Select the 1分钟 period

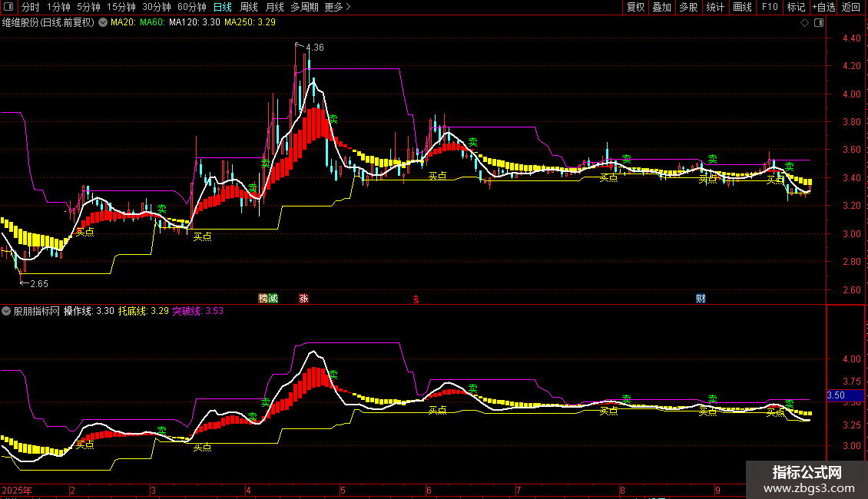(x=58, y=7)
